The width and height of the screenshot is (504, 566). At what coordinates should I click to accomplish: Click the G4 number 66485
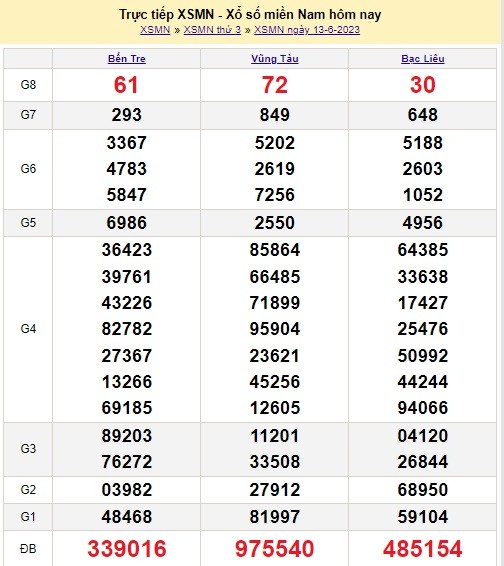pos(275,277)
